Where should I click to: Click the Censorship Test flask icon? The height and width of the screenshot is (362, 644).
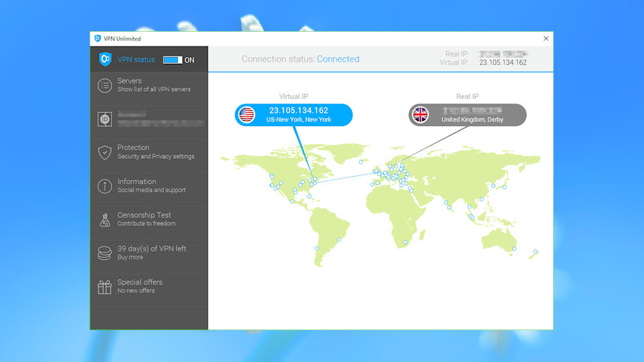105,220
